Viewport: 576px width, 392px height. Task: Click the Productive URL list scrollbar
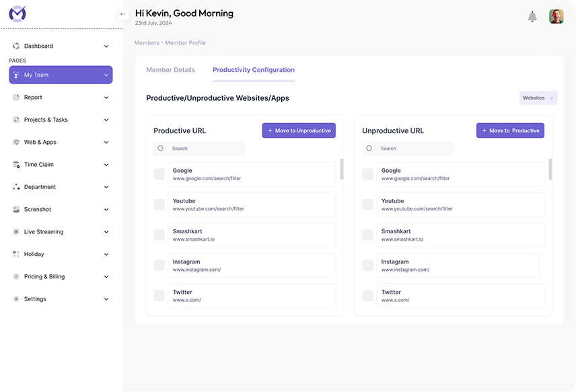341,169
